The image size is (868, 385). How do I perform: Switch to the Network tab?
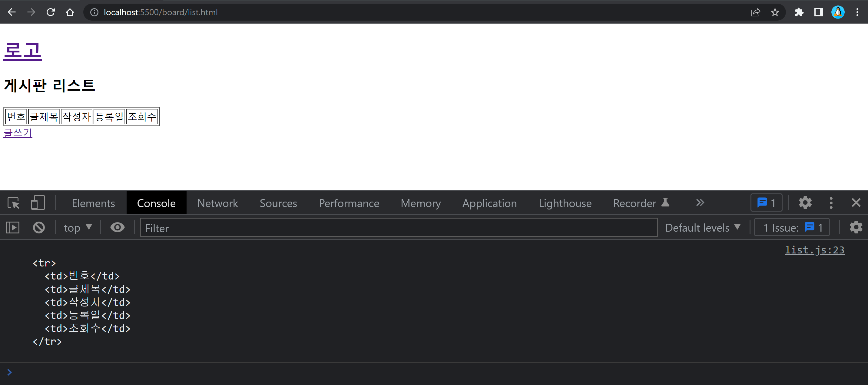point(218,203)
